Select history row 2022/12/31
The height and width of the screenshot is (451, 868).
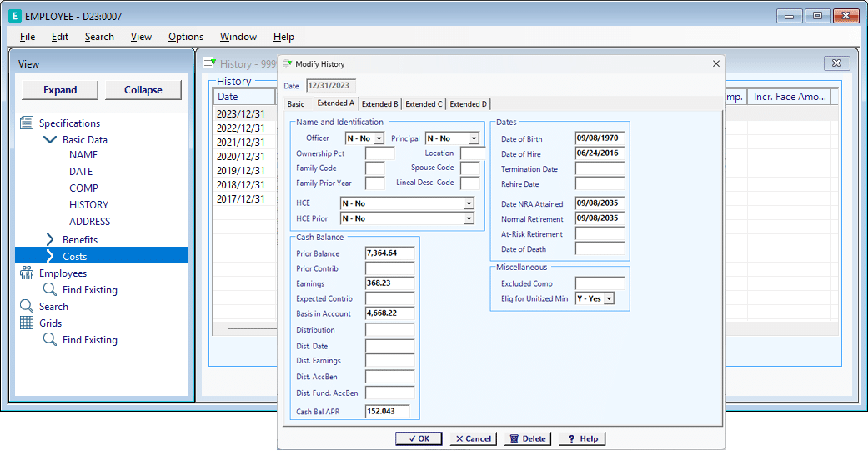241,128
